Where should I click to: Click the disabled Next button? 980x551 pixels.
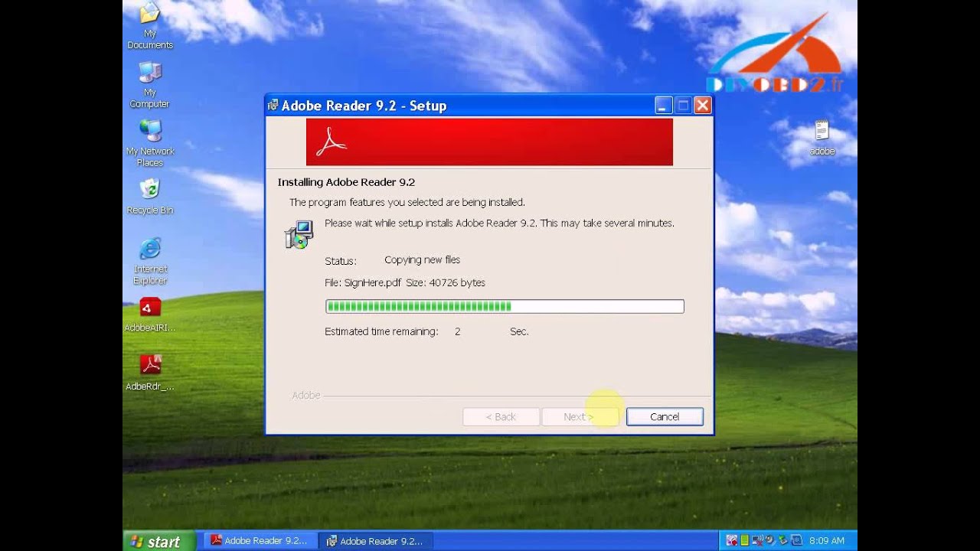[x=580, y=416]
